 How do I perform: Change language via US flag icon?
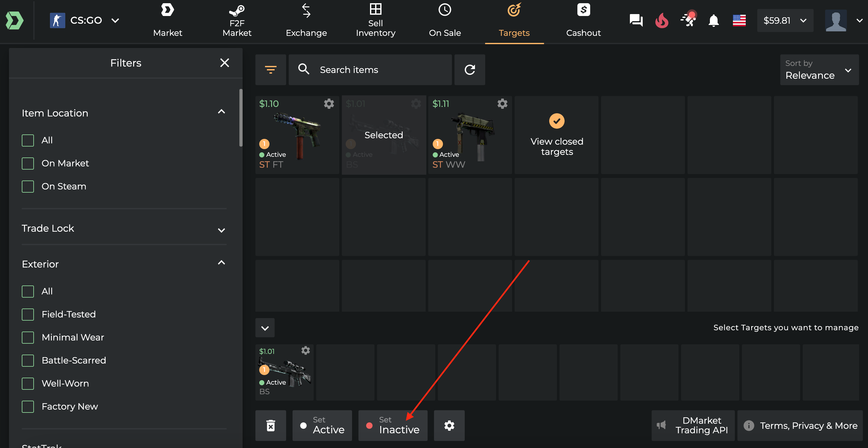pos(739,20)
